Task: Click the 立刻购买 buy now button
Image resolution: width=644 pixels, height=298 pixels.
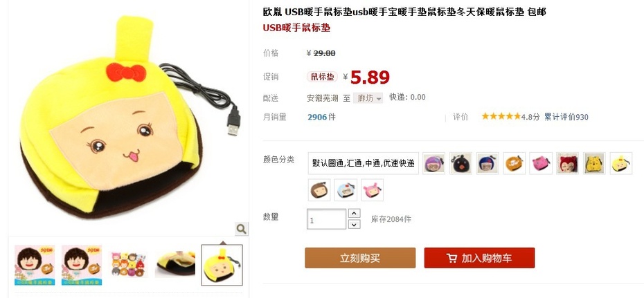Action: 360,258
